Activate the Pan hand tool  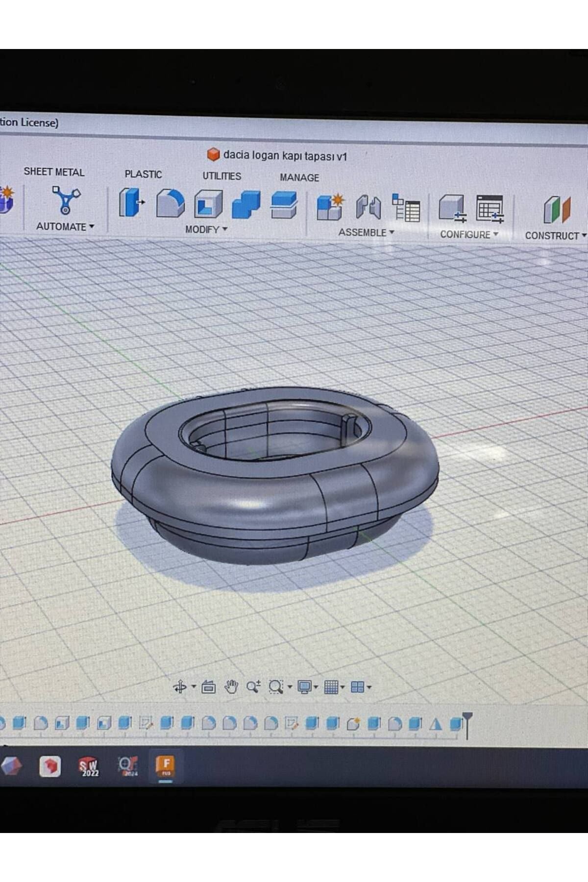tap(231, 687)
